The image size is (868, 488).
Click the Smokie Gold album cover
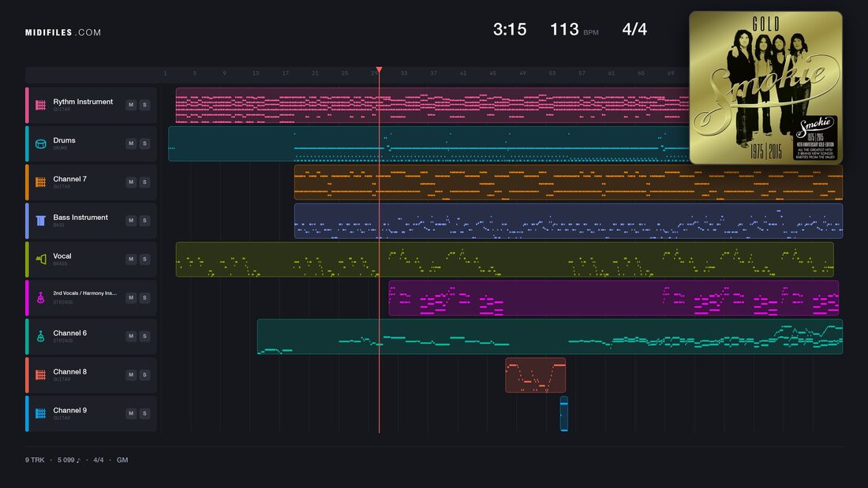click(x=765, y=88)
